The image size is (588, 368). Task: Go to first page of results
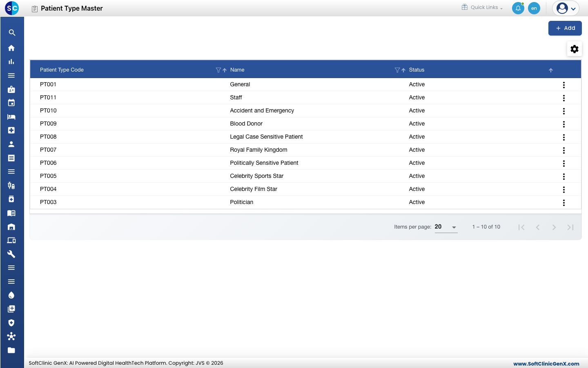coord(521,227)
